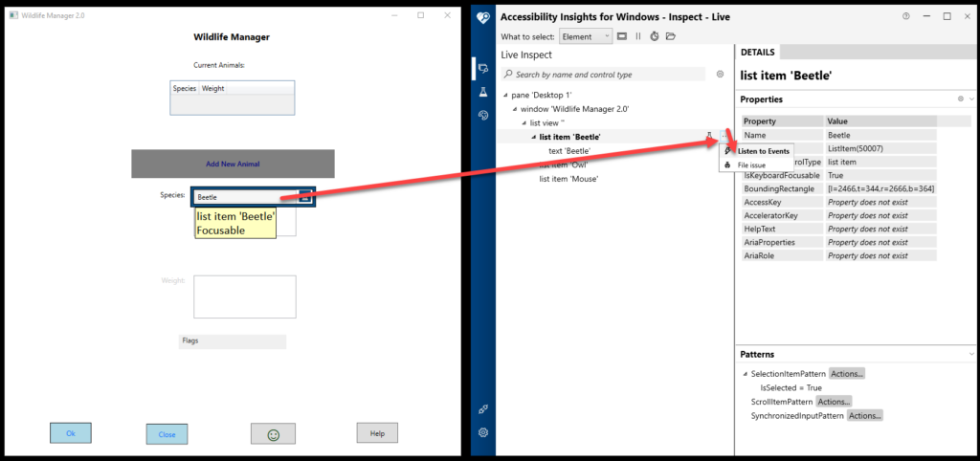
Task: Collapse the pane 'Desktop 1' tree node
Action: (x=505, y=96)
